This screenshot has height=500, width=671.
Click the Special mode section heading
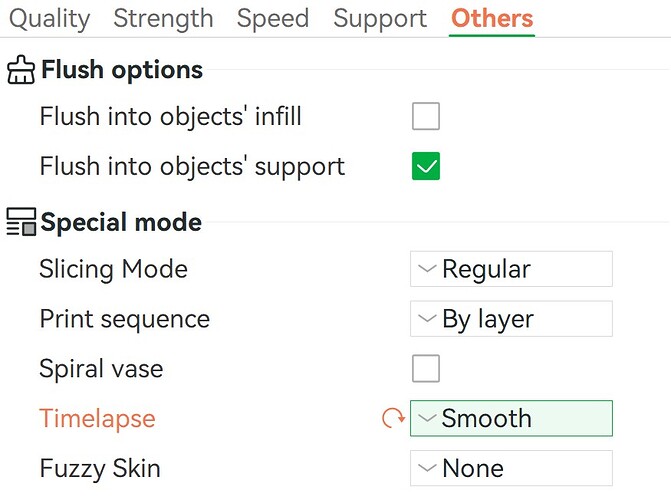(x=121, y=222)
